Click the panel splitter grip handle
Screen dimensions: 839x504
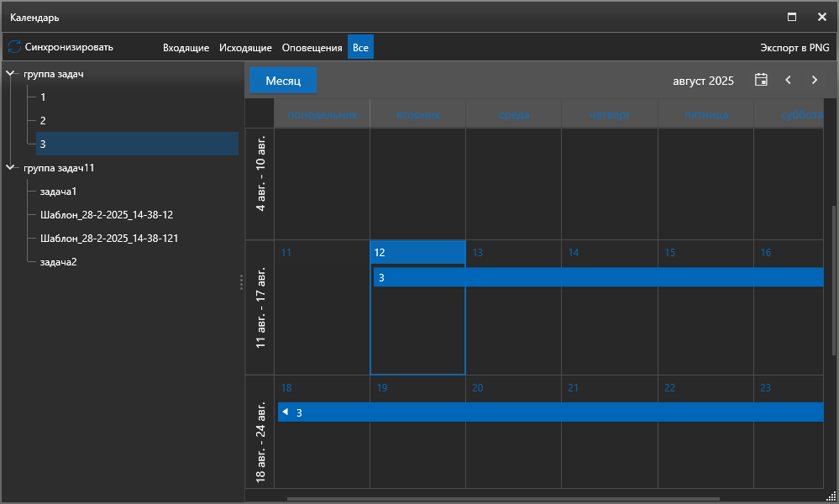(241, 281)
